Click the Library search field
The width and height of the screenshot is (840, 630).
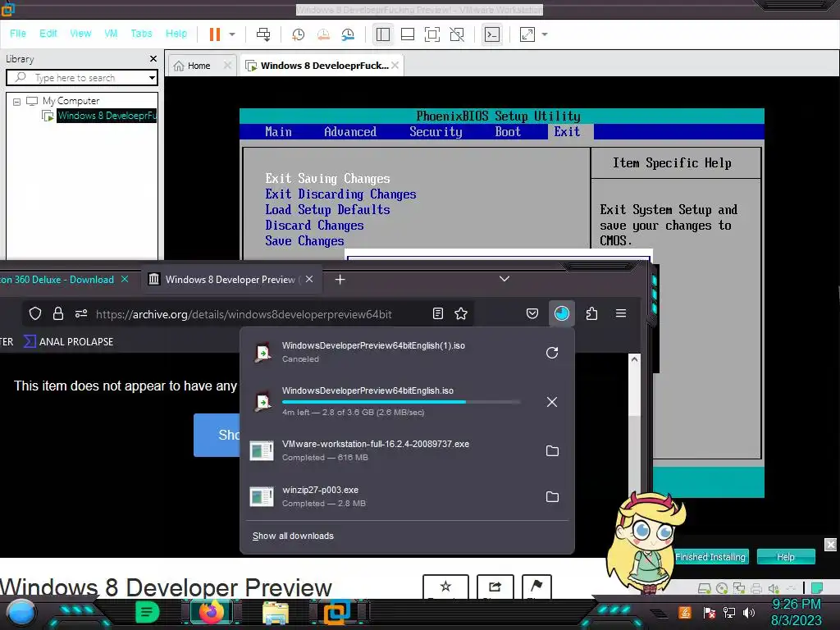(x=82, y=78)
